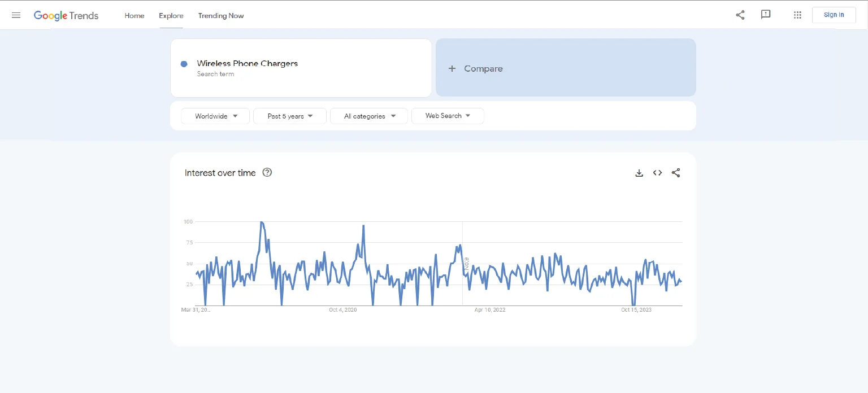
Task: Click the blue search term color dot
Action: pos(184,64)
